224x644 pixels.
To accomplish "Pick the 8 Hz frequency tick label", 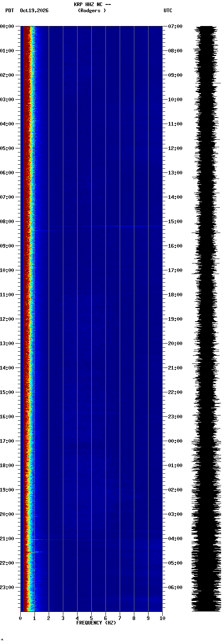I will 134,618.
